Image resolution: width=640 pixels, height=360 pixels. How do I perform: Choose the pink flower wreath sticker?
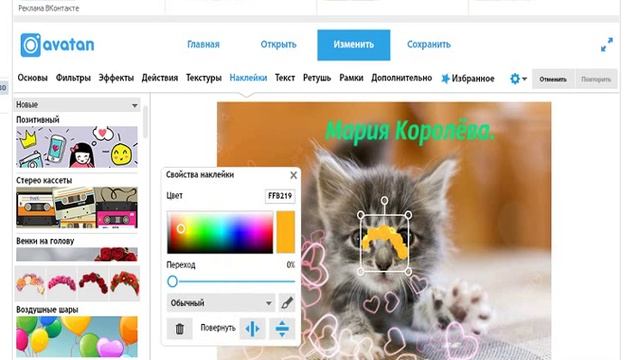click(x=62, y=283)
